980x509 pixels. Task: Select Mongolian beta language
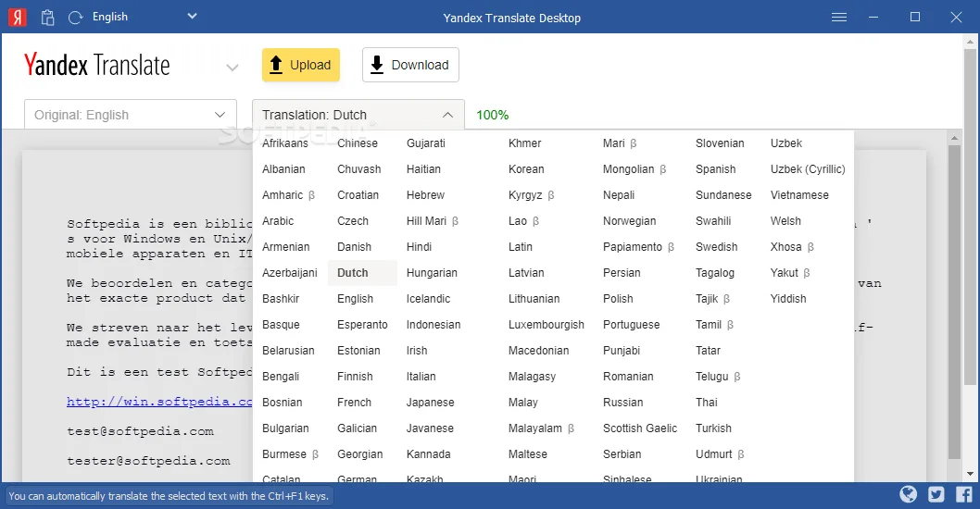point(634,169)
